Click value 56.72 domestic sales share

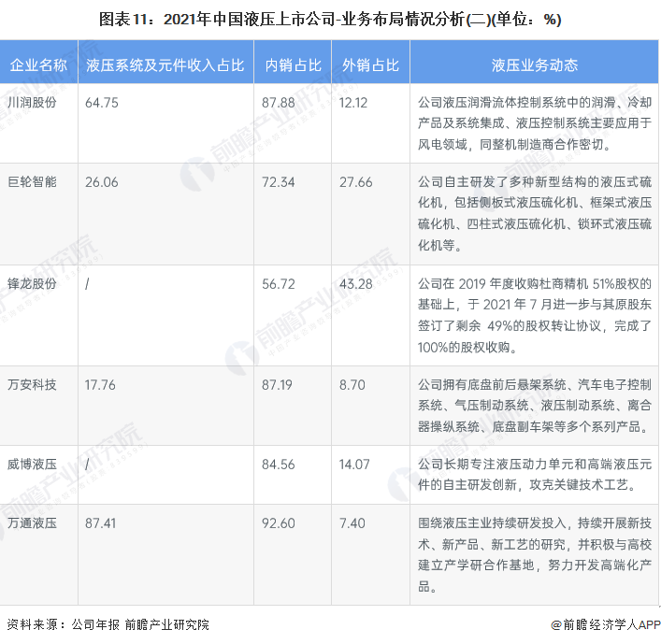(x=279, y=284)
